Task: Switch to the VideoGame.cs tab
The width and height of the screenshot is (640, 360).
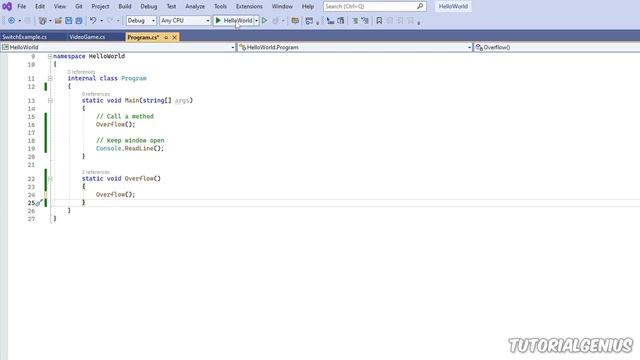Action: pyautogui.click(x=87, y=37)
